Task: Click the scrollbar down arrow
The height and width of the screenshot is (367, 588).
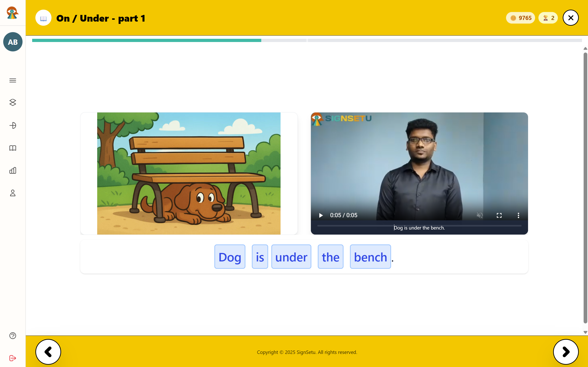Action: [x=585, y=332]
